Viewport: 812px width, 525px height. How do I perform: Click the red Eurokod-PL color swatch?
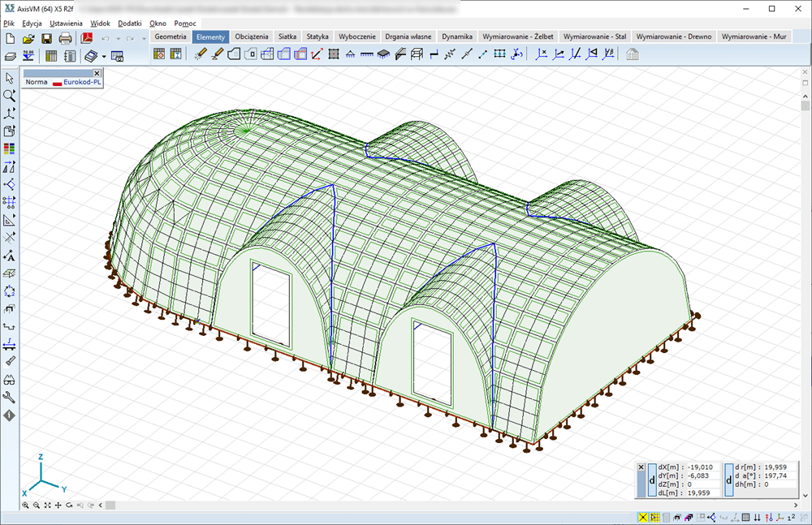(x=57, y=83)
